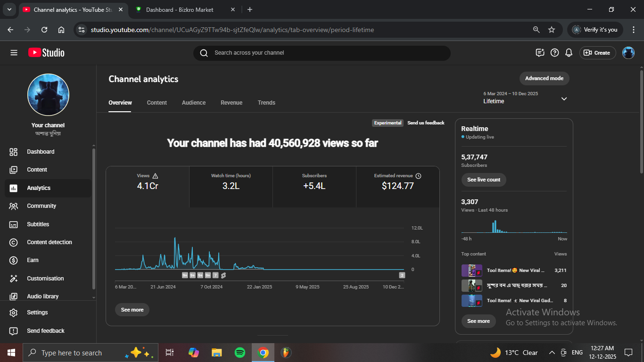This screenshot has height=362, width=644.
Task: Open the tab search dropdown arrow
Action: point(9,9)
